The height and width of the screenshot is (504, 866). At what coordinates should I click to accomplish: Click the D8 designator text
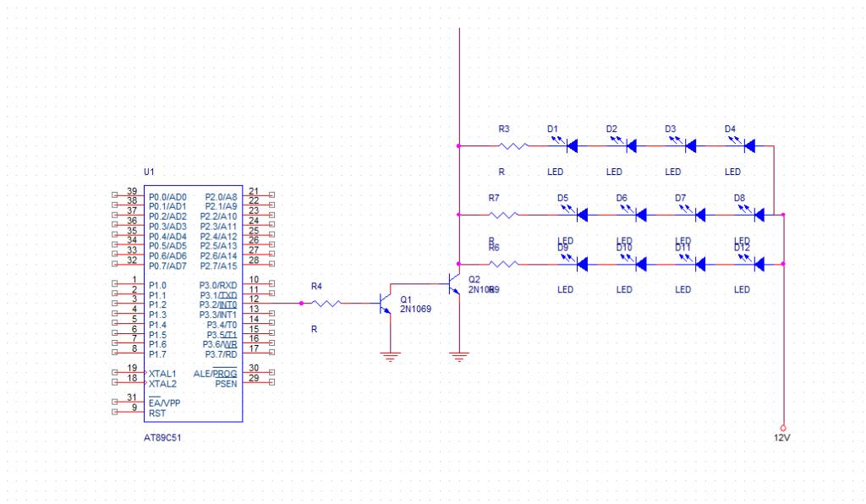click(739, 198)
